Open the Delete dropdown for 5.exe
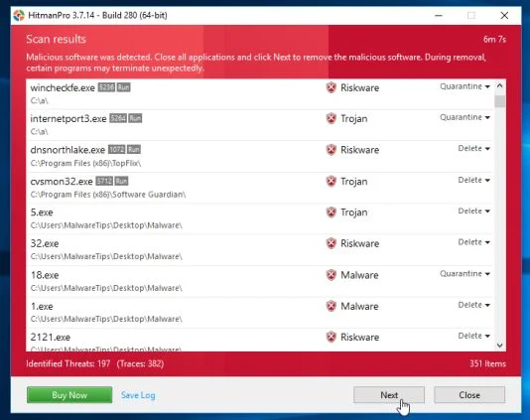Screen dimensions: 530x420 473,211
